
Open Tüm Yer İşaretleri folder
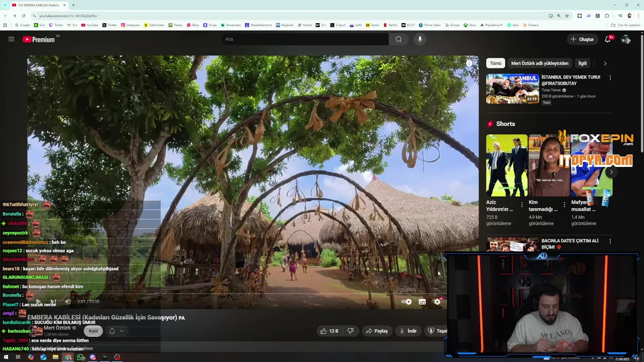pyautogui.click(x=626, y=25)
